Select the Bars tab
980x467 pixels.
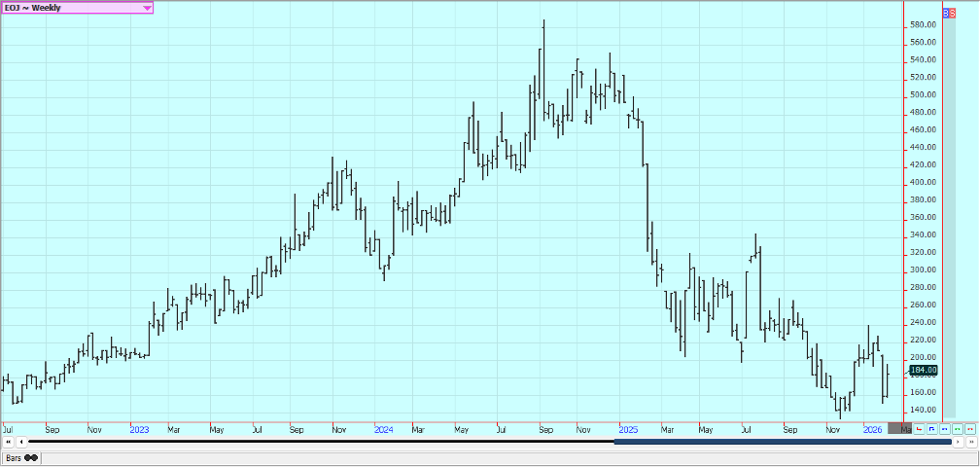click(14, 457)
